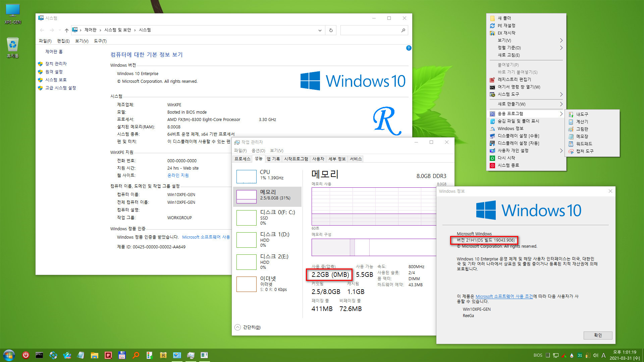Expand 정렬 기준(O) submenu
The image size is (644, 362).
pos(526,48)
